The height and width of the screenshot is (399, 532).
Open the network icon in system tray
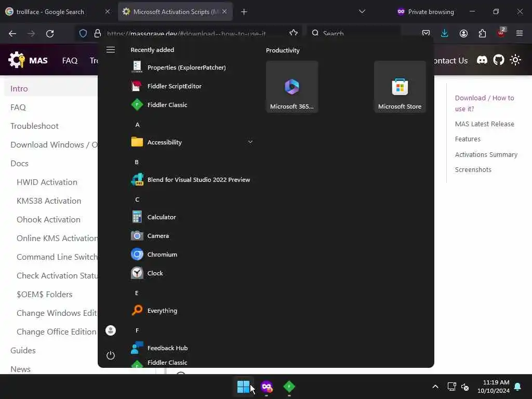[x=451, y=387]
